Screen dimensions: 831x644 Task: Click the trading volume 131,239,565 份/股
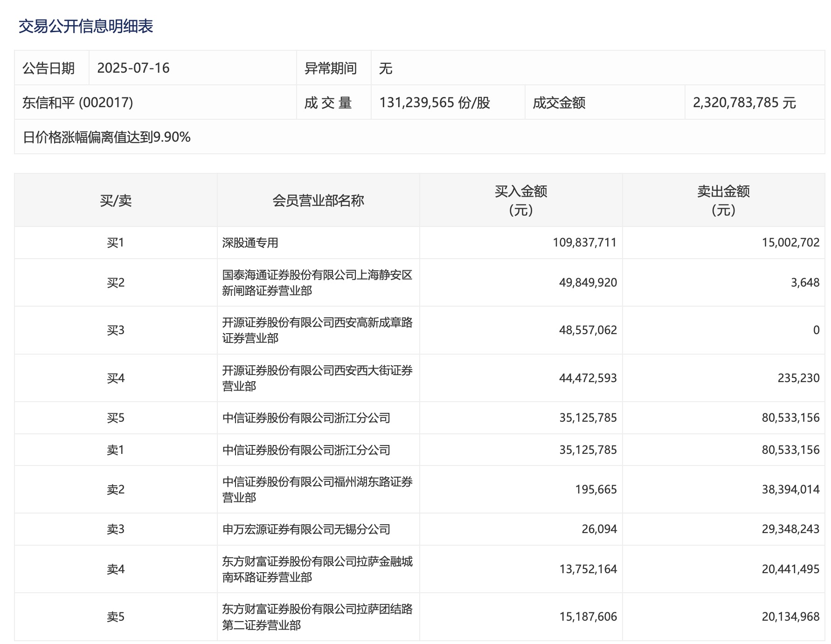point(435,103)
